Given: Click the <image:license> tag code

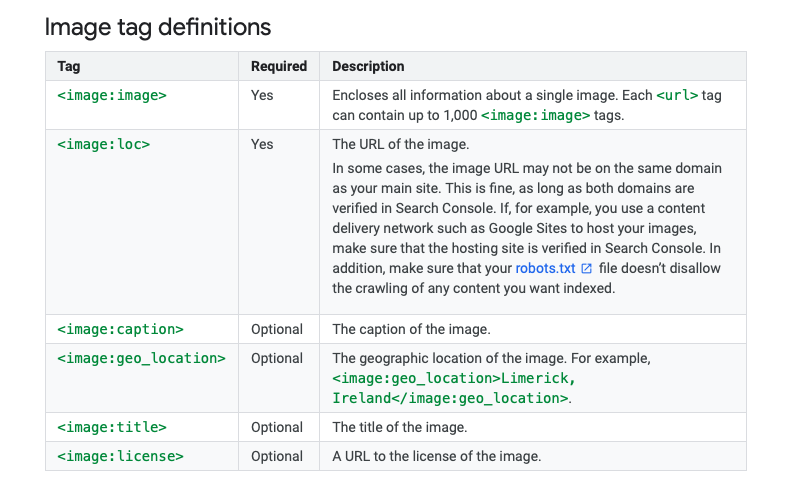Looking at the screenshot, I should pos(120,456).
